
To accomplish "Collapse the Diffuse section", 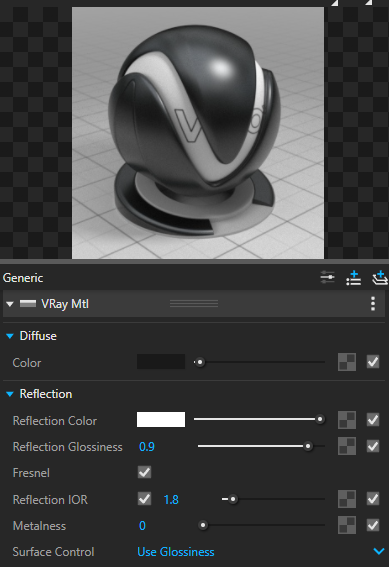I will 10,336.
